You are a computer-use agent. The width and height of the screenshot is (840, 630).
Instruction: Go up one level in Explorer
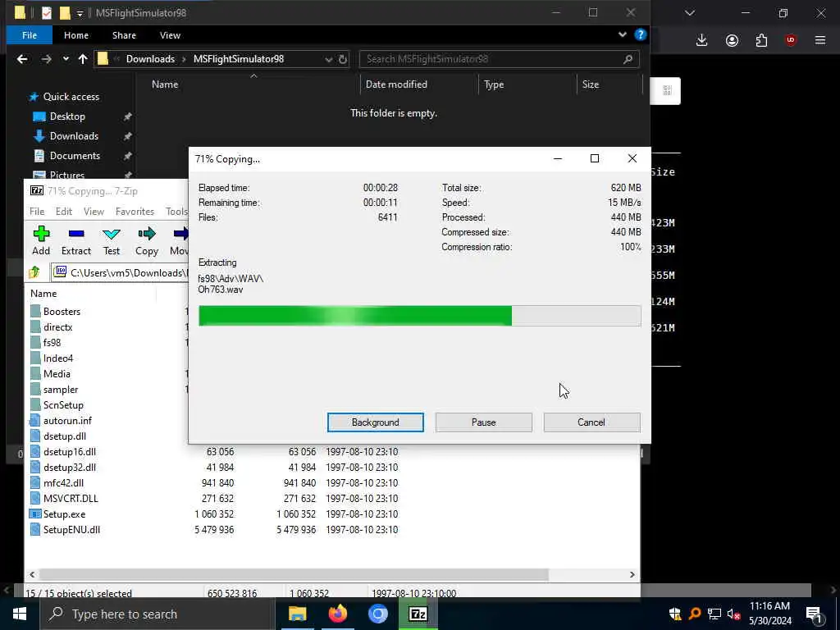(83, 59)
